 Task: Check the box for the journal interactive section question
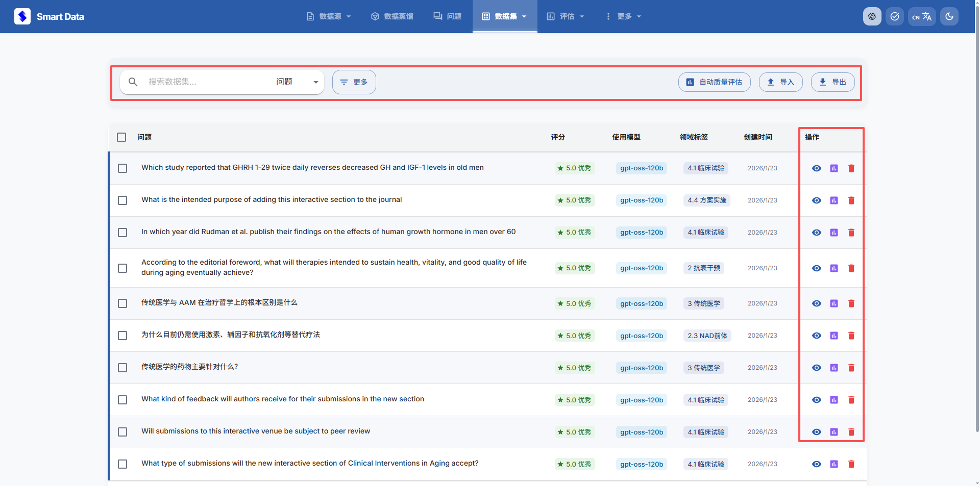click(122, 200)
